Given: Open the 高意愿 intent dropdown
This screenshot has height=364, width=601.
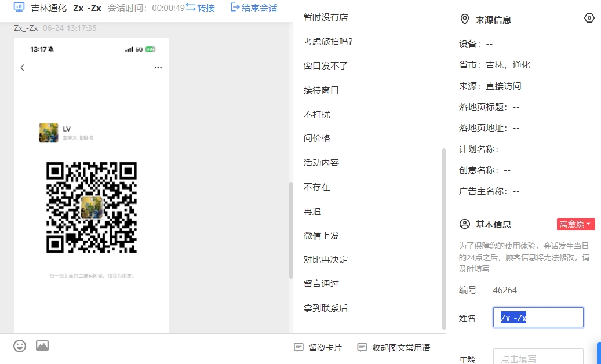Looking at the screenshot, I should point(575,224).
